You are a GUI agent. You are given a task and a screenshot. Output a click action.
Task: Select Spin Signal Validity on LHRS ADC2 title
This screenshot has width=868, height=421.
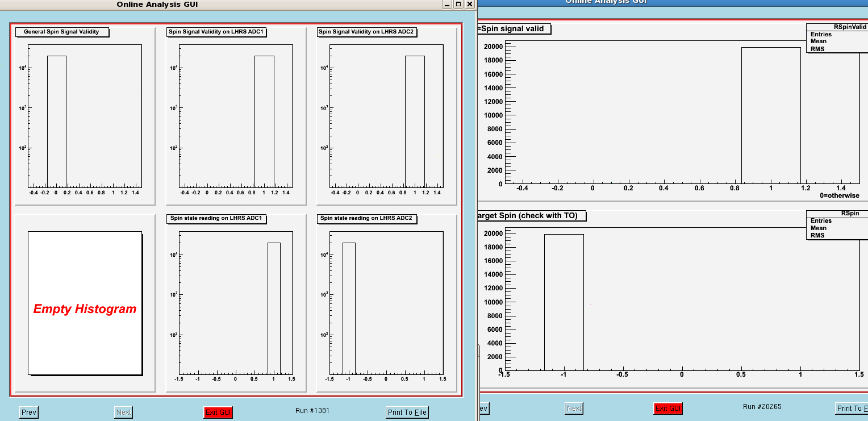click(x=367, y=32)
